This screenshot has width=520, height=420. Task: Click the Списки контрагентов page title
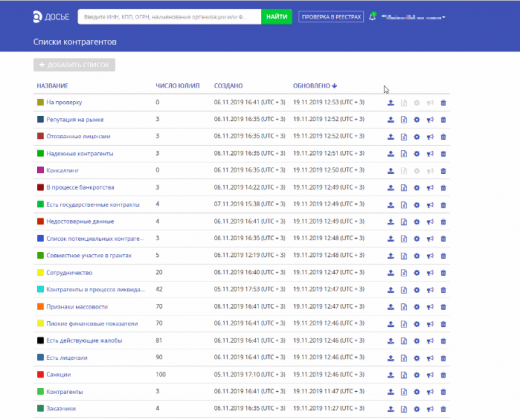[75, 42]
